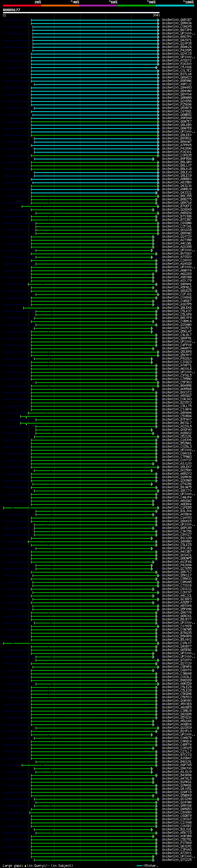Click hit label UniRef100_Q6RIB7
Viewport: 197px width, 868px height.
tap(177, 20)
